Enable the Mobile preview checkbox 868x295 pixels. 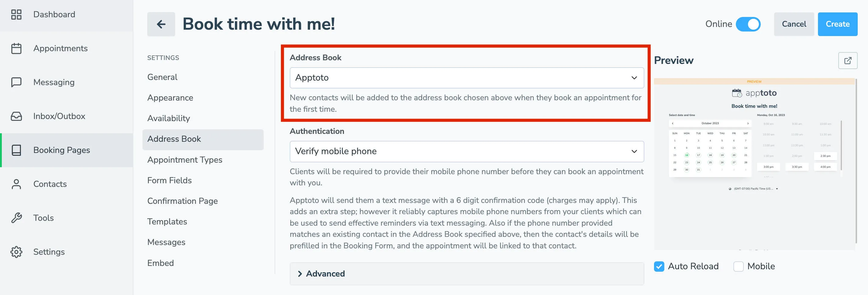point(738,266)
